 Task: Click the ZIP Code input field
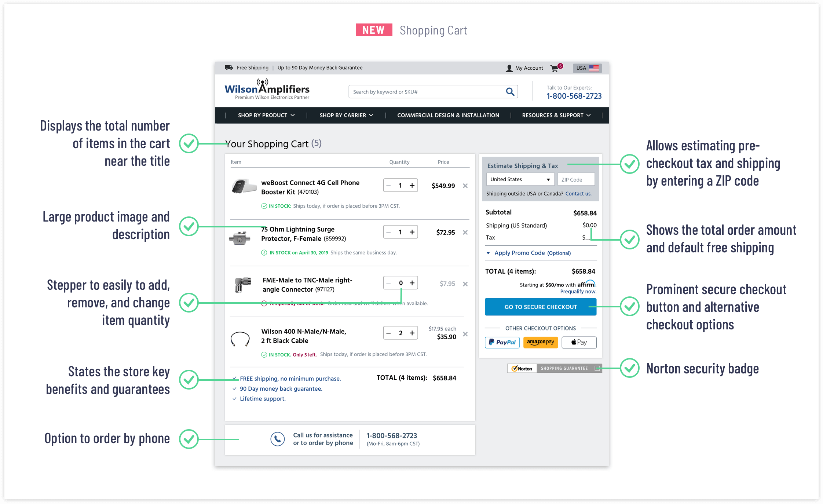[576, 180]
